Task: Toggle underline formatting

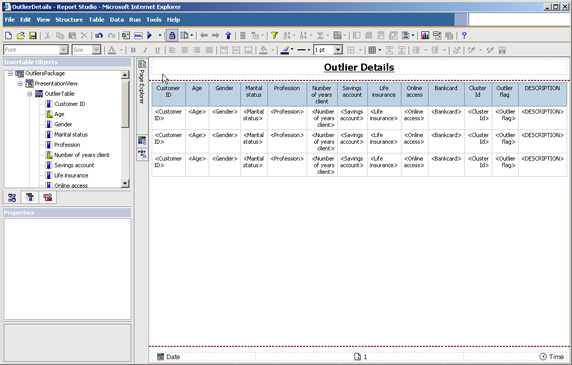Action: [x=157, y=50]
